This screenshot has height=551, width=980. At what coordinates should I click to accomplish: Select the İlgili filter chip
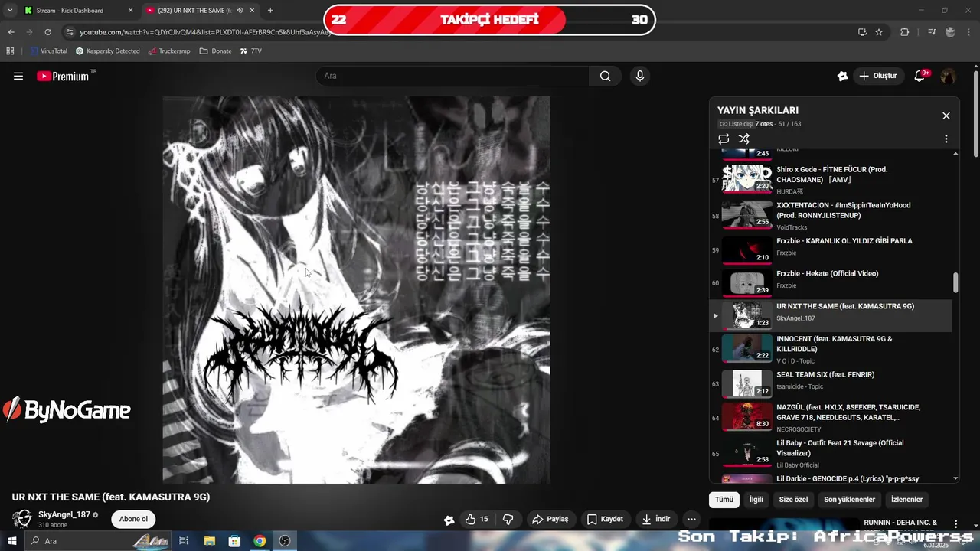pyautogui.click(x=756, y=500)
